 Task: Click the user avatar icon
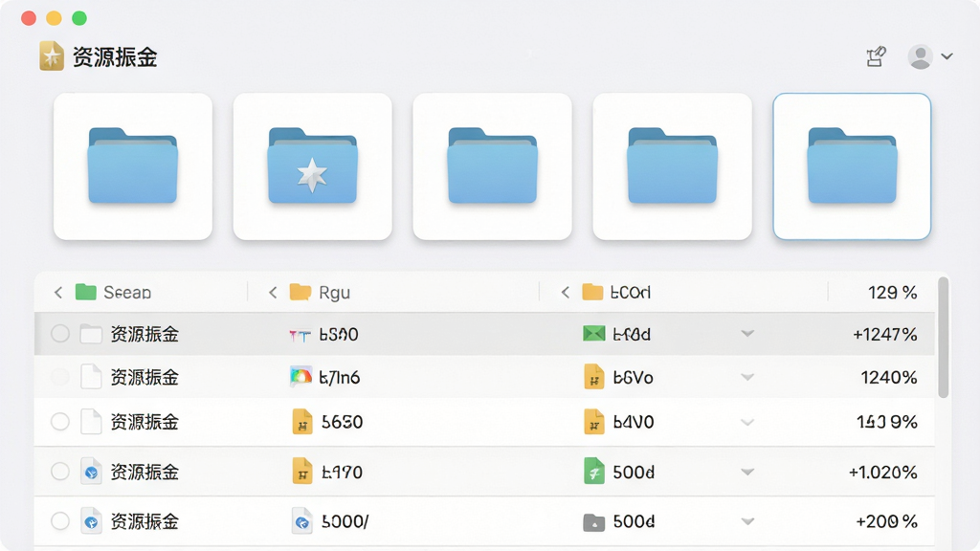(920, 56)
